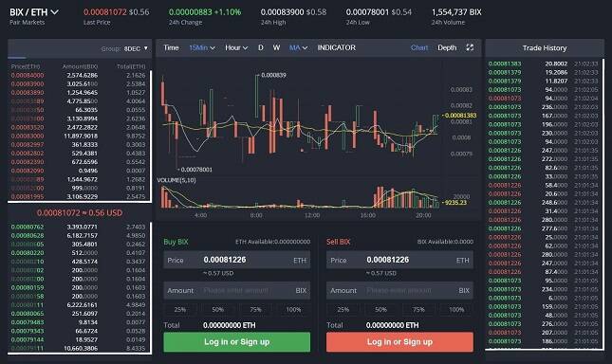Screen dimensions: 612x364
Task: Select the Time chart mode
Action: (x=171, y=48)
